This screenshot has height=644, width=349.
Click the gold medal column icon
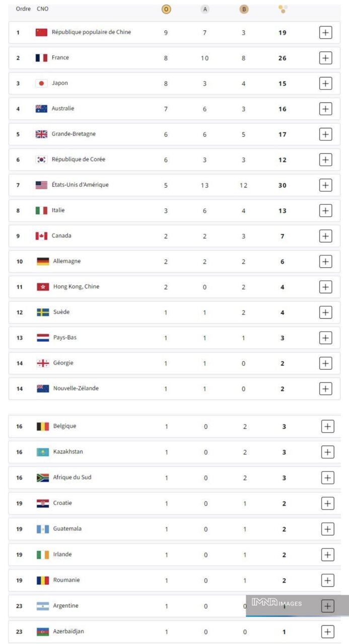click(166, 9)
